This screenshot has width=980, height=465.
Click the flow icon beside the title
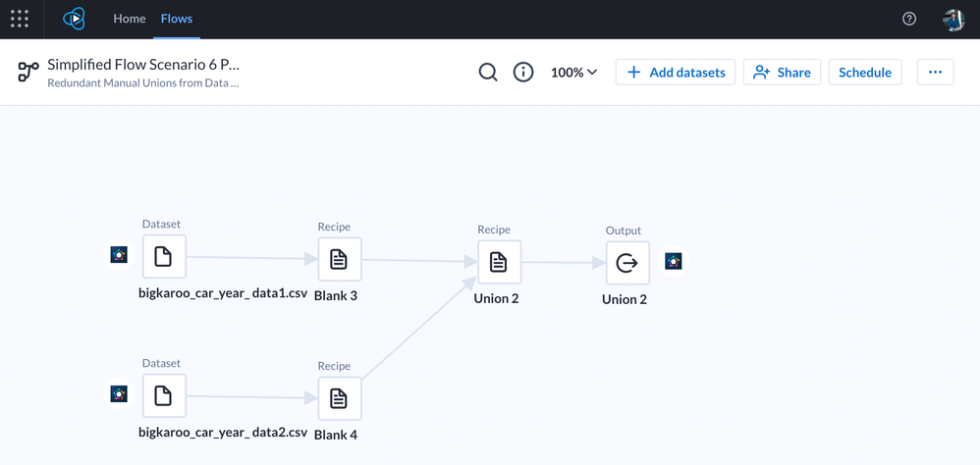(28, 72)
